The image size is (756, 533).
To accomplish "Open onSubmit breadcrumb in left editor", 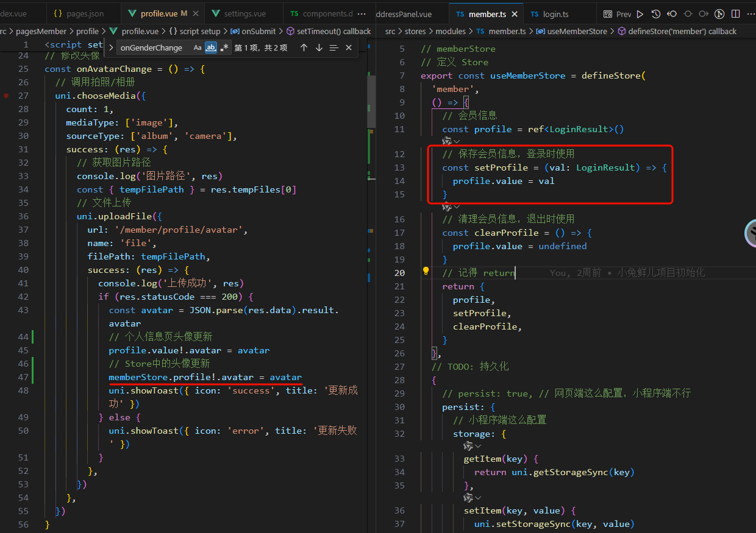I will [x=253, y=31].
